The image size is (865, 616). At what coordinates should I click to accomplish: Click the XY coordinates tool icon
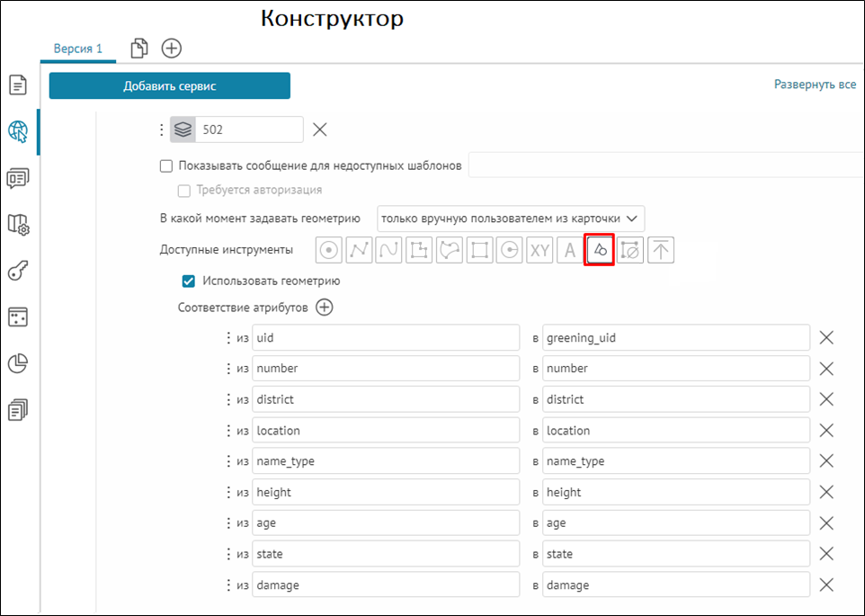(540, 251)
